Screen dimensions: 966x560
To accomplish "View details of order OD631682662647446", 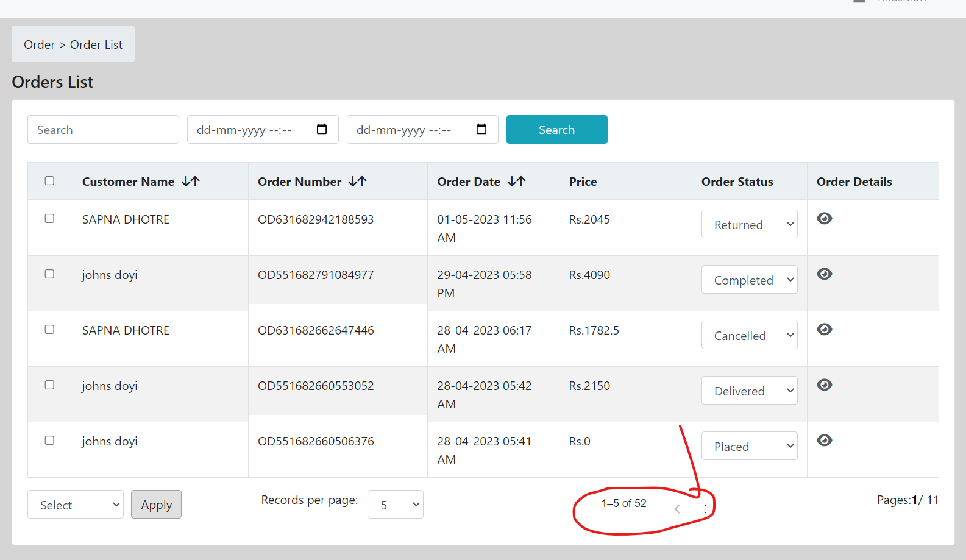I will (825, 330).
